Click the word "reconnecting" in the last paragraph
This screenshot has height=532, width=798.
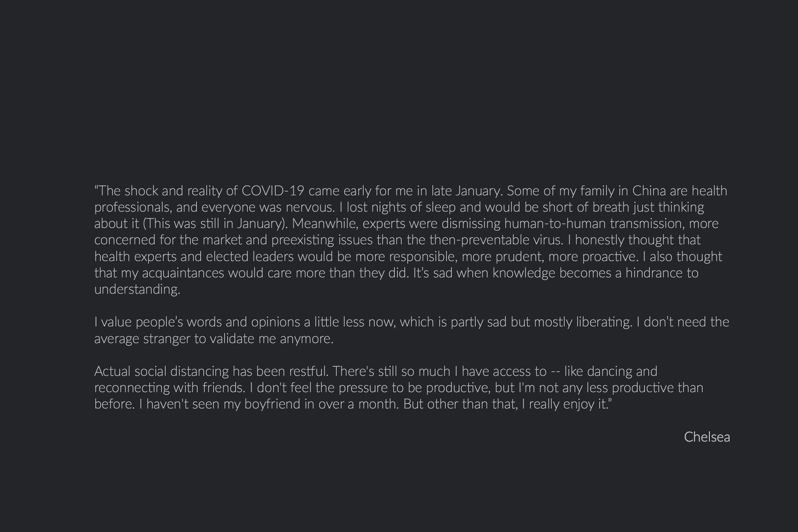(132, 388)
